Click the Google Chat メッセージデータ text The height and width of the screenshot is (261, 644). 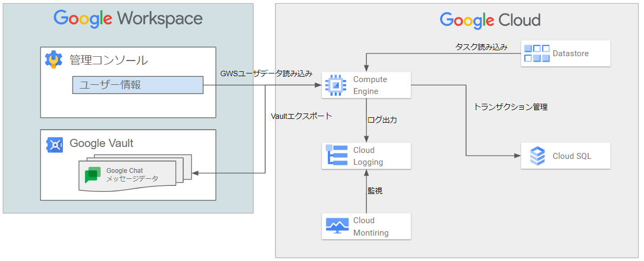132,175
